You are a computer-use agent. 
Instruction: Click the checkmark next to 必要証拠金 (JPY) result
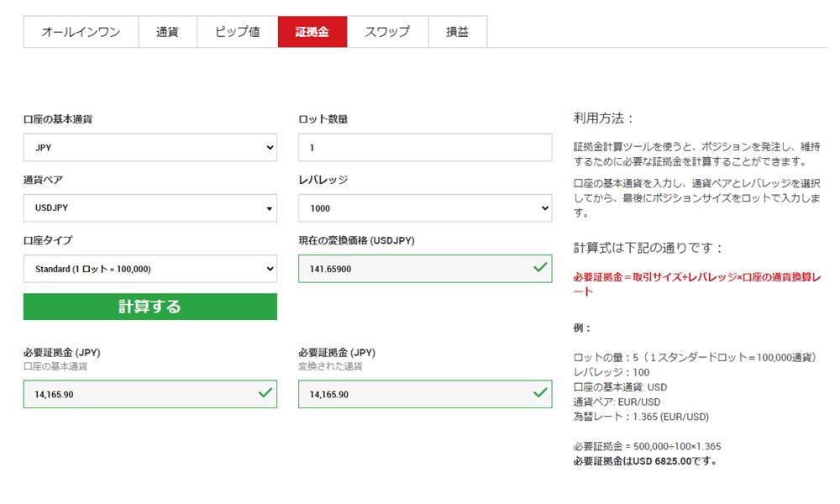tap(265, 393)
